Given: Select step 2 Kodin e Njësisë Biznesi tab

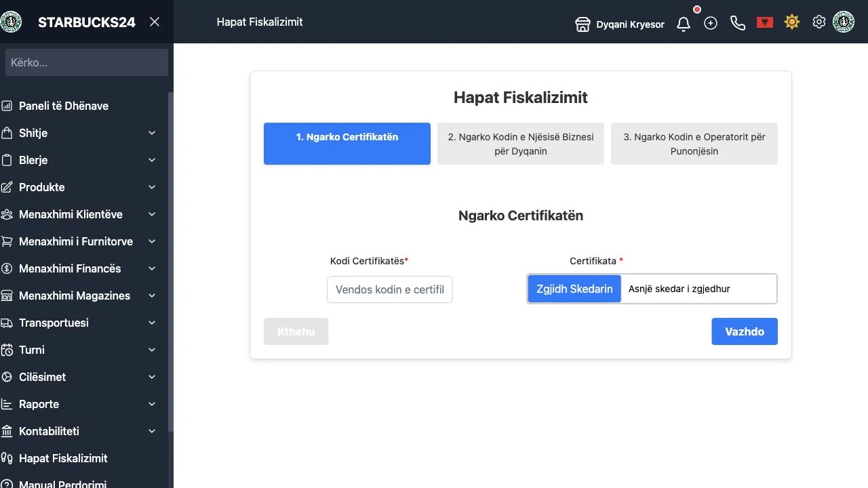Looking at the screenshot, I should pyautogui.click(x=521, y=144).
